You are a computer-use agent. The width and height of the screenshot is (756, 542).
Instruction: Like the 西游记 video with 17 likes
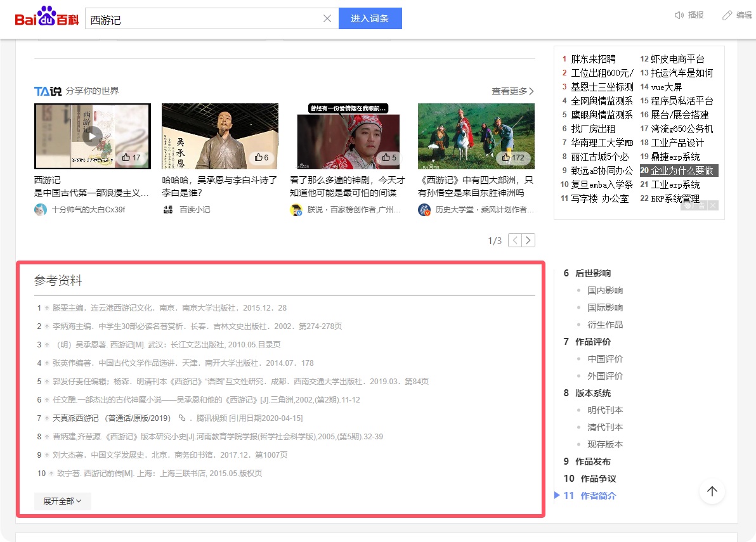coord(131,158)
